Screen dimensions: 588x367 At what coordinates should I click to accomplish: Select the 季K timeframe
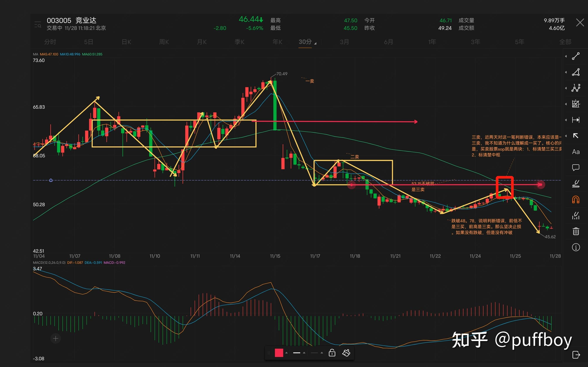[x=239, y=42]
